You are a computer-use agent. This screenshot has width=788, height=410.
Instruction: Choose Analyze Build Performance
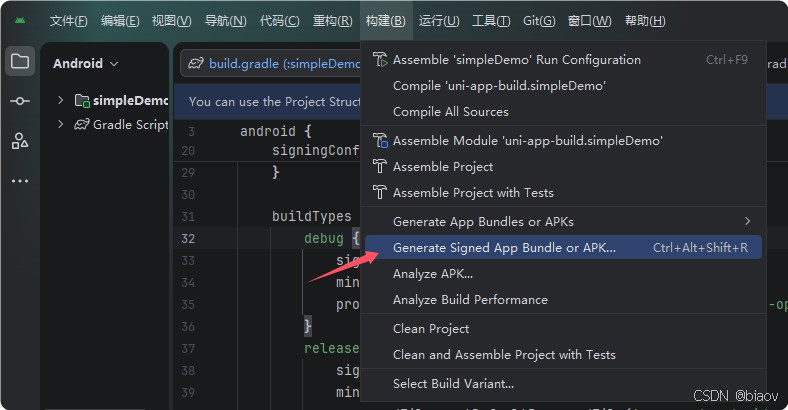(563, 299)
